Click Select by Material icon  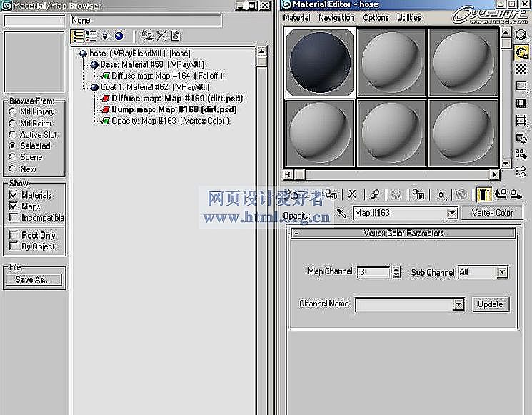point(521,155)
